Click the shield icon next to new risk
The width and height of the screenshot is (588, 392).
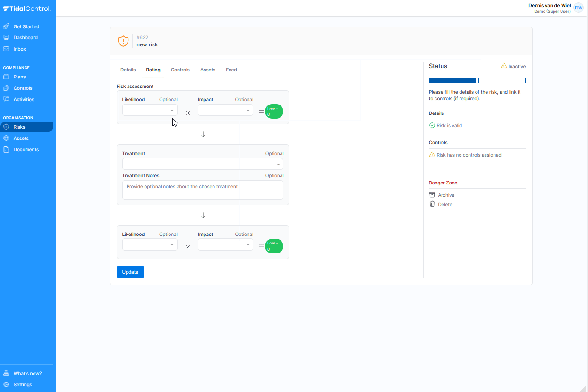pos(123,41)
